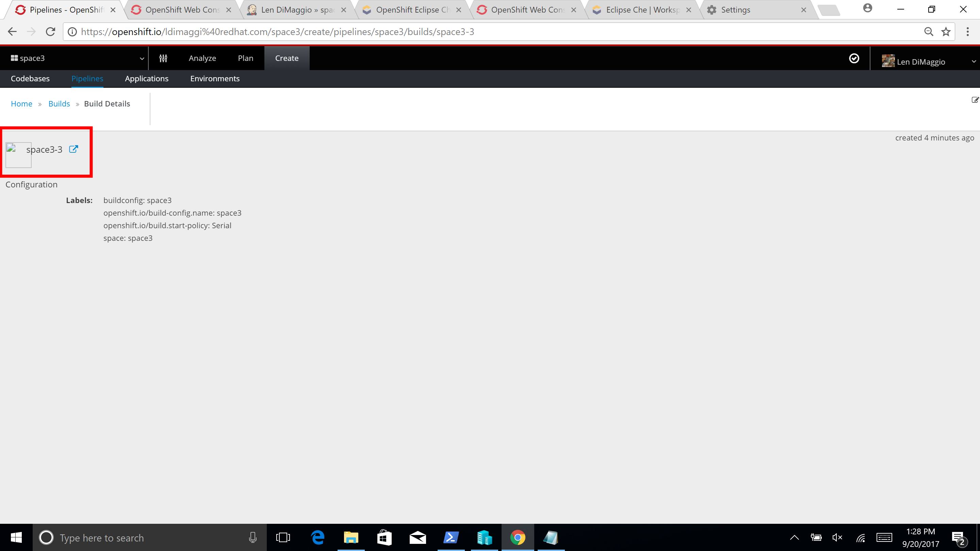The width and height of the screenshot is (980, 551).
Task: Follow the Builds breadcrumb link
Action: 59,103
